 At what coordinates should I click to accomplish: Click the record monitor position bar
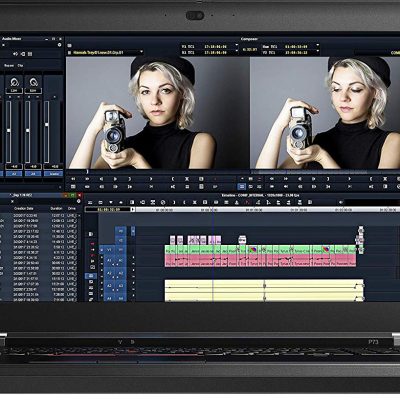coord(325,172)
